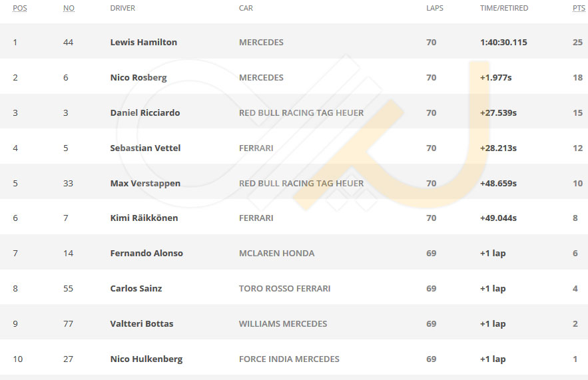Select Nico Hulkenberg in tenth place

click(147, 359)
